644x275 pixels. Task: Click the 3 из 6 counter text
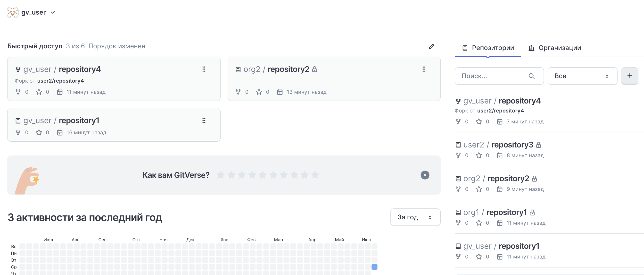(x=75, y=46)
